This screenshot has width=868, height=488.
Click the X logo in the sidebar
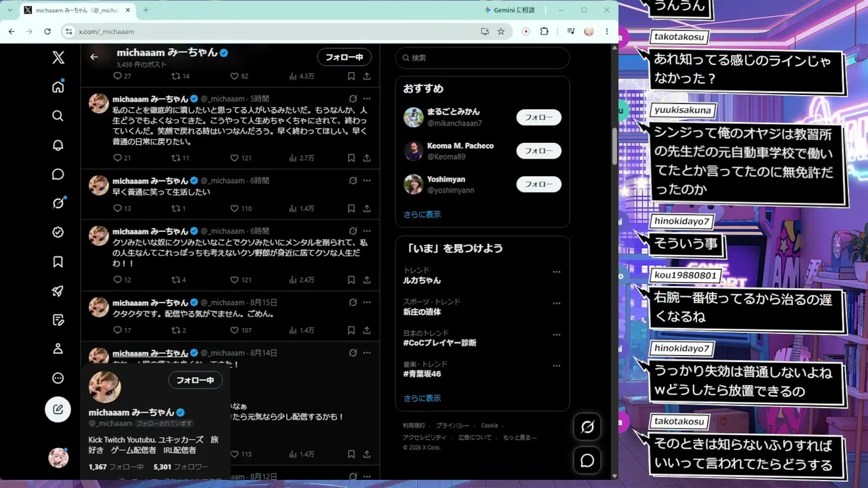click(x=58, y=58)
